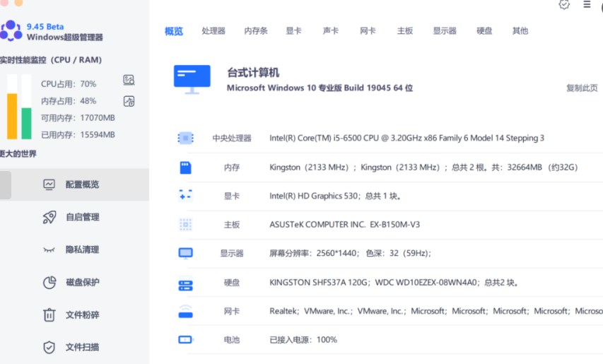Image resolution: width=603 pixels, height=364 pixels.
Task: Click the badge icon in top right
Action: point(564,5)
